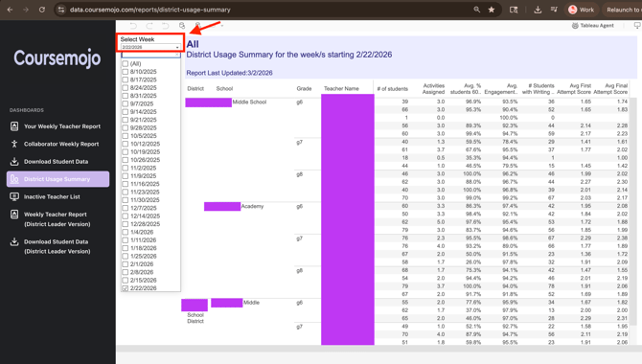Click the browser forward arrow

point(26,10)
